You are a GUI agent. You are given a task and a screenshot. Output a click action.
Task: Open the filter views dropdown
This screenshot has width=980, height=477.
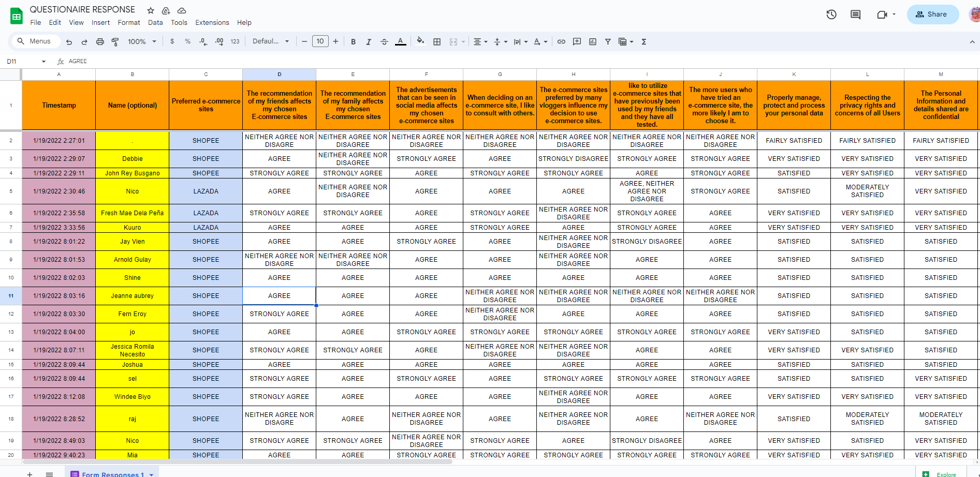(626, 41)
